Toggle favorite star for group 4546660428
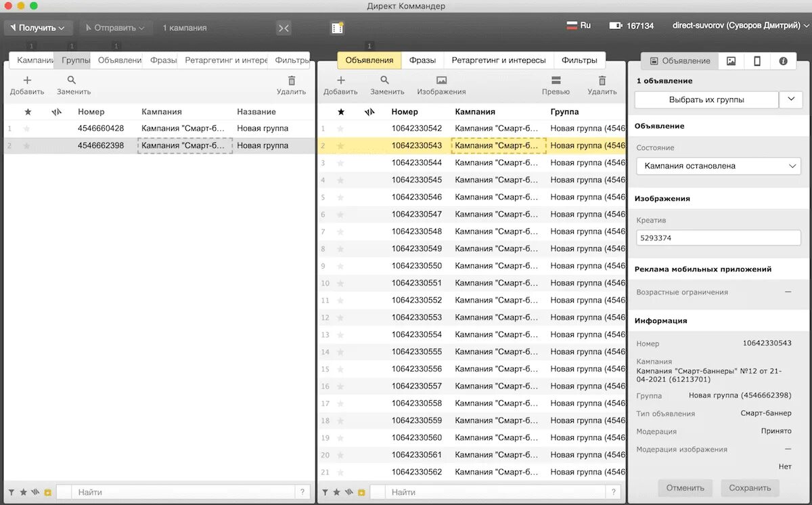Image resolution: width=812 pixels, height=505 pixels. pyautogui.click(x=27, y=129)
